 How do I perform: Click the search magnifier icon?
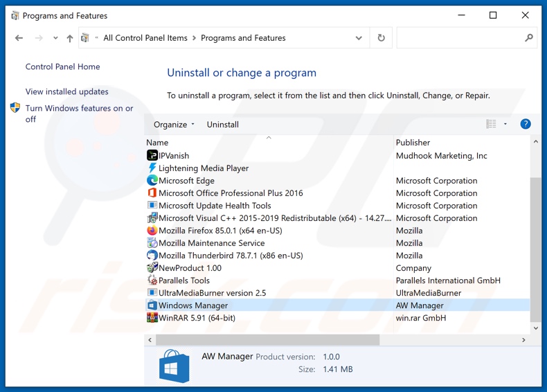529,37
